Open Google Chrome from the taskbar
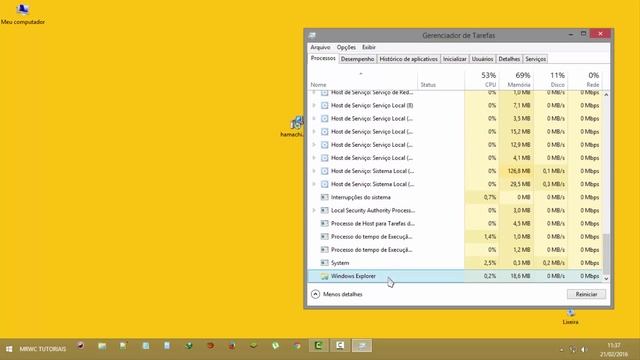This screenshot has height=360, width=640. pyautogui.click(x=297, y=346)
